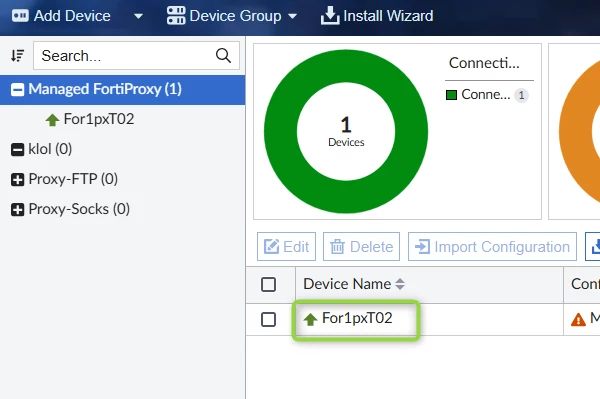Open the Device Group menu
Image resolution: width=600 pixels, height=399 pixels.
(x=232, y=16)
